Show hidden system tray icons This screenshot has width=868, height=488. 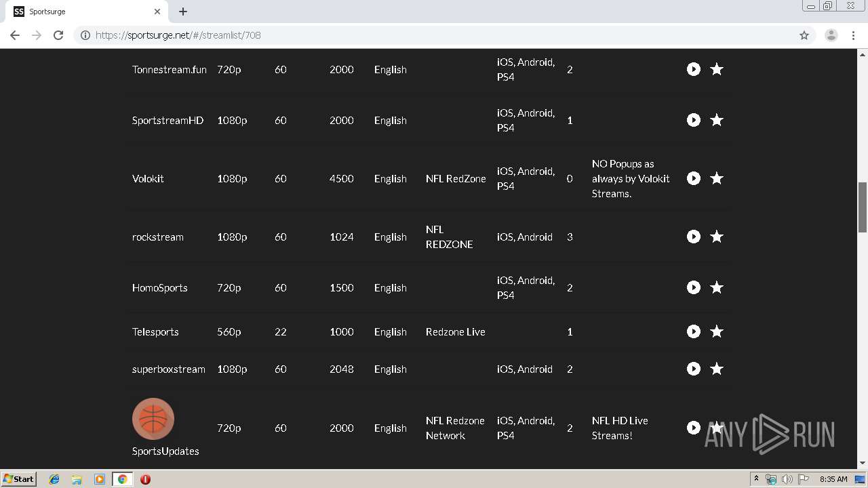click(756, 479)
